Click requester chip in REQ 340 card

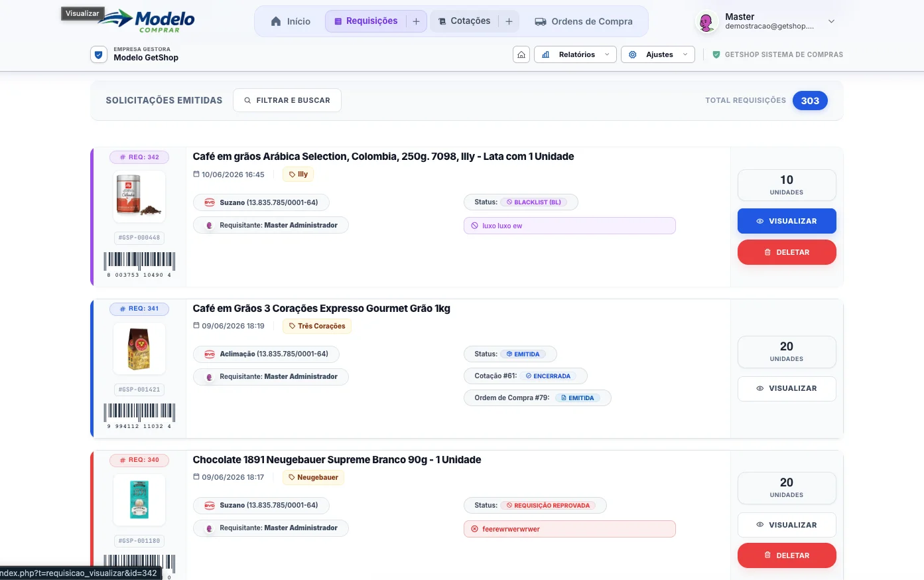click(271, 528)
